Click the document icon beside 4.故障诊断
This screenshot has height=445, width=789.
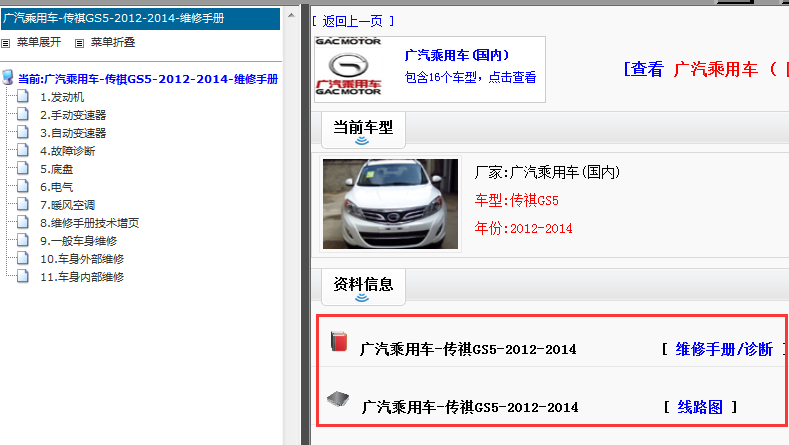tap(23, 150)
